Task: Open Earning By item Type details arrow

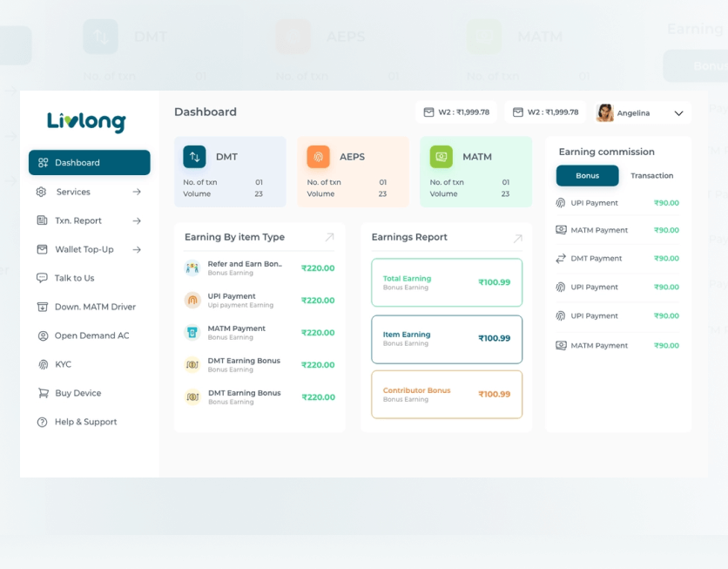Action: [x=329, y=237]
